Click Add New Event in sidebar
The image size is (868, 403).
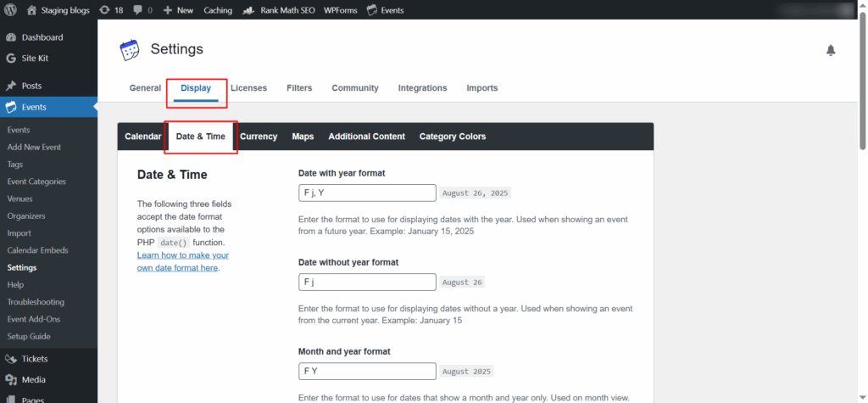click(34, 147)
